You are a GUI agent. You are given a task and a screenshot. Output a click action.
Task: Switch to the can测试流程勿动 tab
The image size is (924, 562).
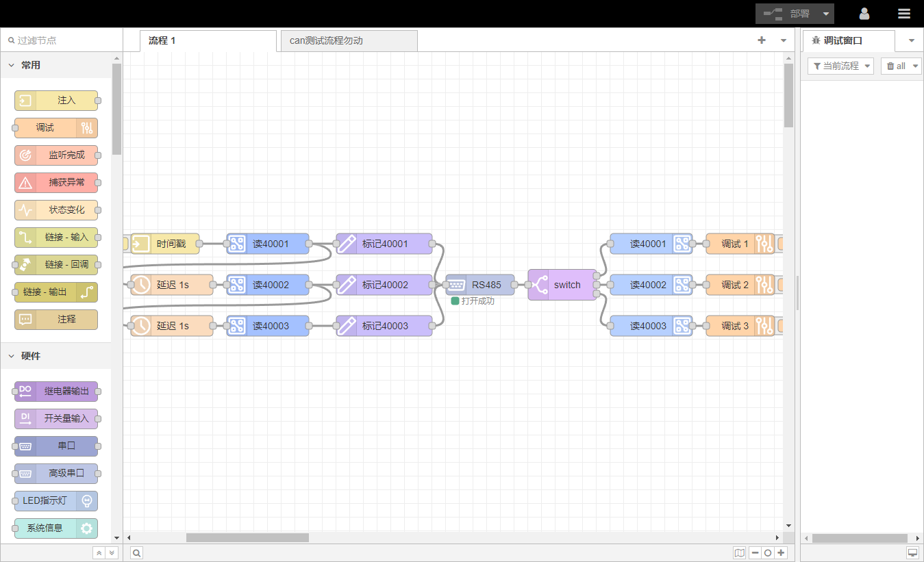[348, 40]
